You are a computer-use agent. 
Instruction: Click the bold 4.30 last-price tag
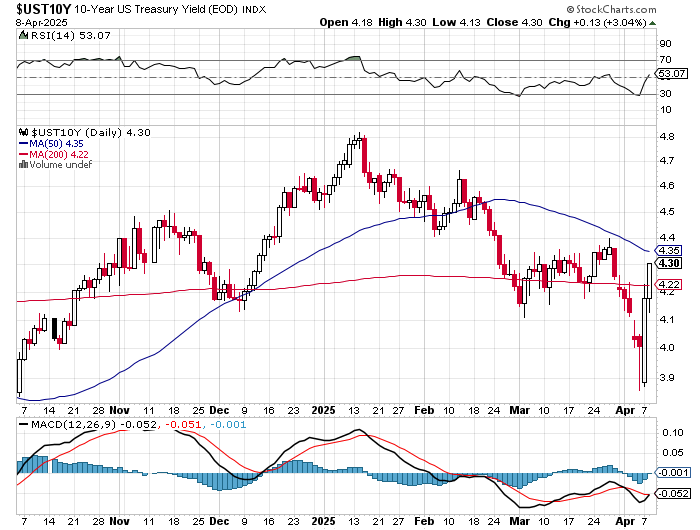click(x=668, y=263)
